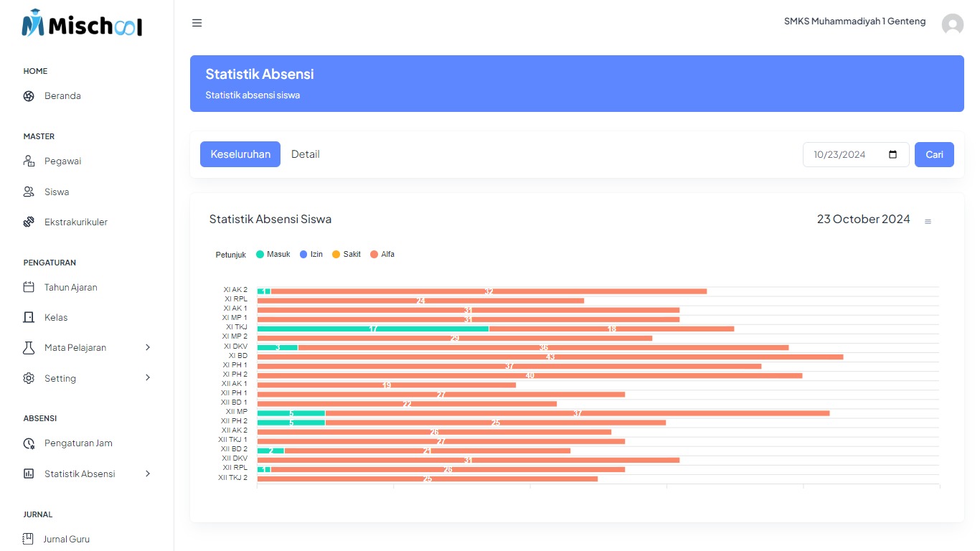Click the date input field
This screenshot has width=980, height=551.
pos(847,154)
